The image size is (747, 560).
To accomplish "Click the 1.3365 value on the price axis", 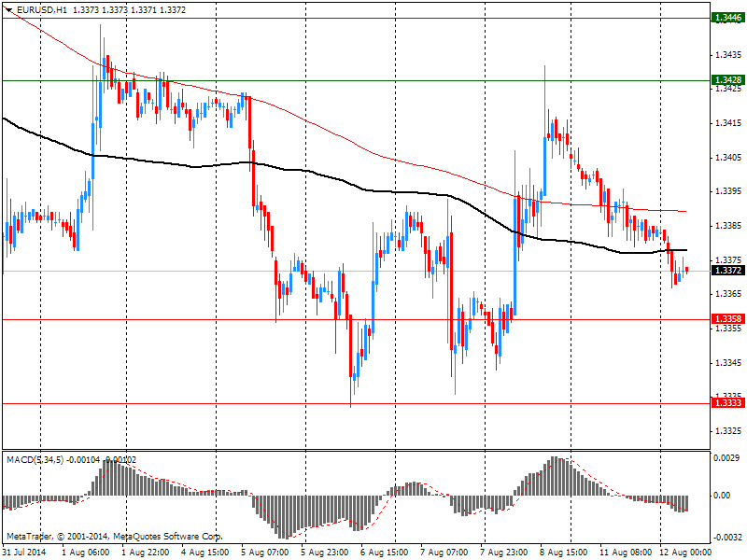I will [728, 294].
